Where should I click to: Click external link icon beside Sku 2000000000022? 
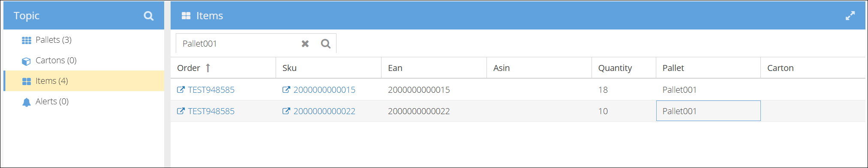[x=286, y=111]
